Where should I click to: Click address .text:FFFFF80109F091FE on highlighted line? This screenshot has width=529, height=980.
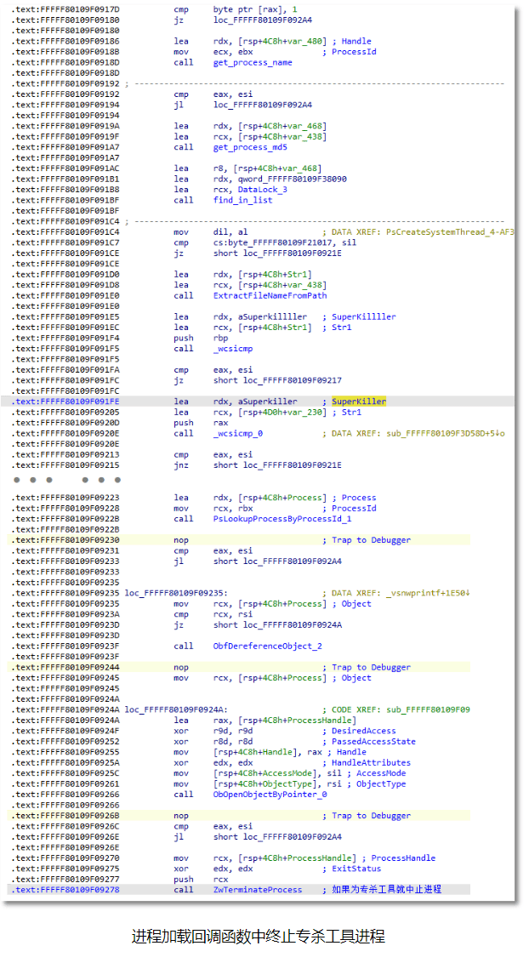point(65,402)
